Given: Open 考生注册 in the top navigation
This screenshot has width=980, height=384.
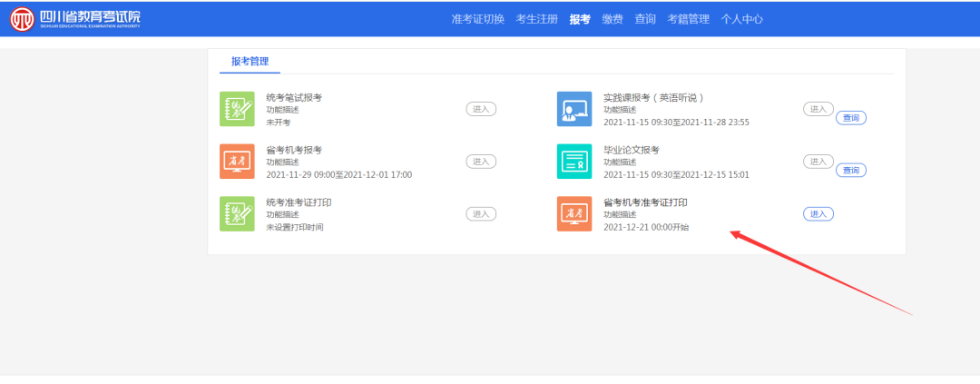Looking at the screenshot, I should (536, 19).
